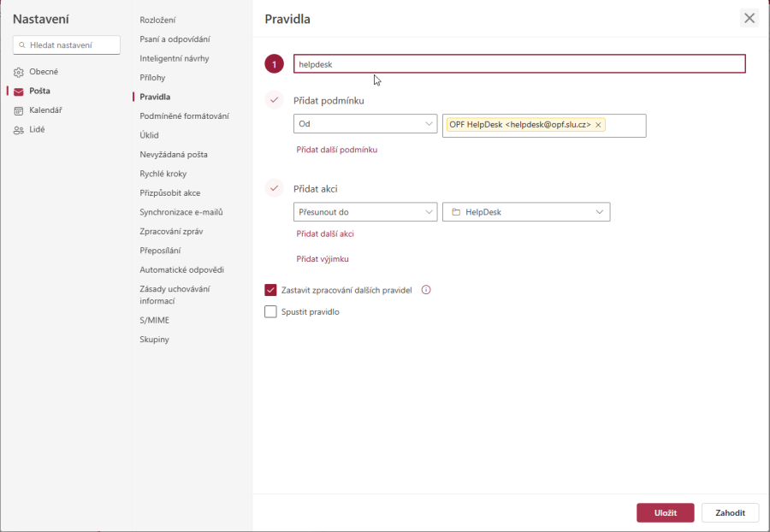This screenshot has height=532, width=770.
Task: Remove the OPF HelpDesk sender chip
Action: [x=598, y=125]
